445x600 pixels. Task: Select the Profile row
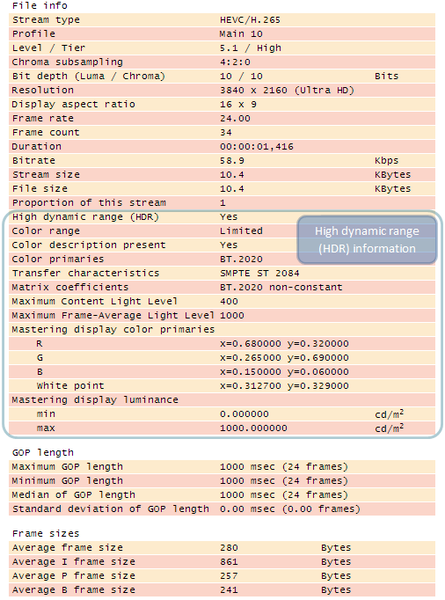coord(222,34)
